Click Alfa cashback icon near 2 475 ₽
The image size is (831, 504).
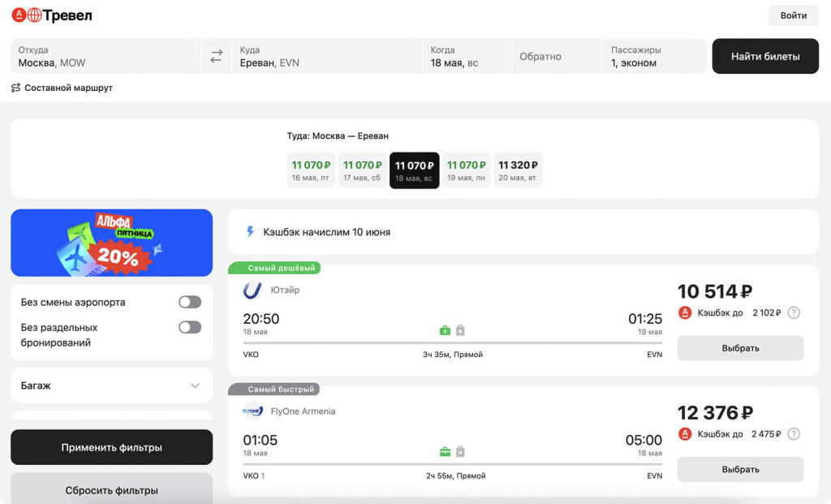pos(685,434)
